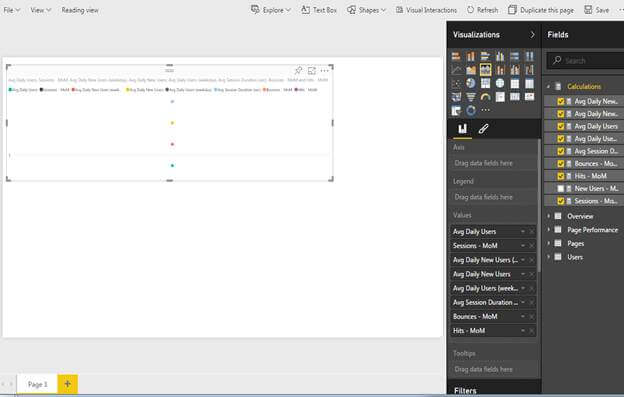Save the report

tap(597, 10)
